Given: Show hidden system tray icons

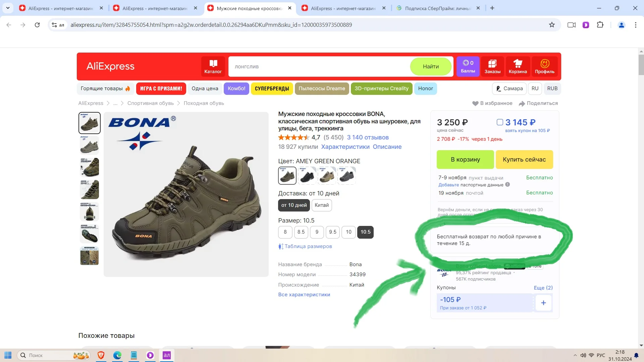Looking at the screenshot, I should click(x=575, y=355).
